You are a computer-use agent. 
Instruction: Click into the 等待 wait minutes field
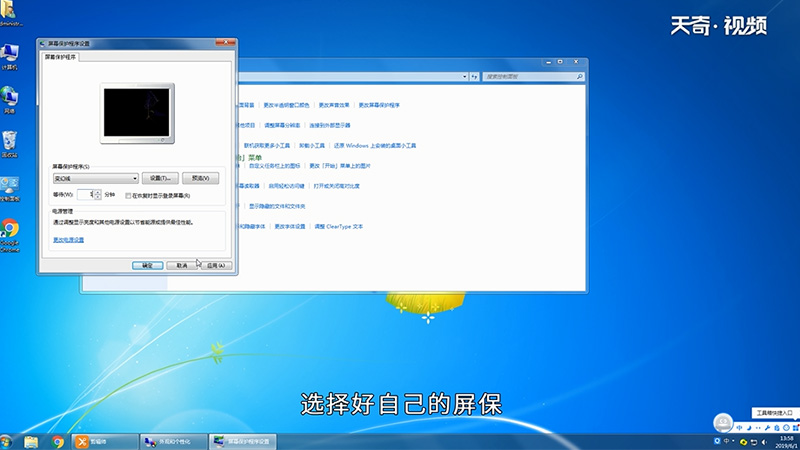coord(86,194)
